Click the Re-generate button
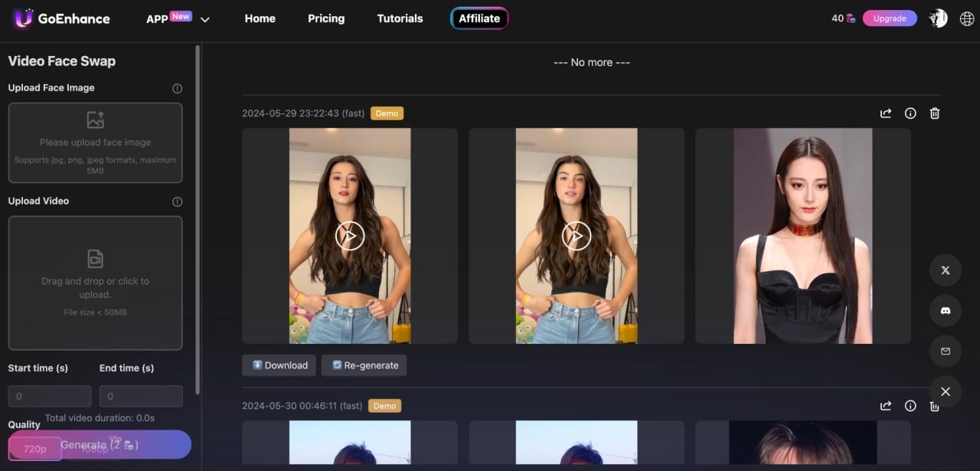Image resolution: width=980 pixels, height=471 pixels. coord(364,365)
